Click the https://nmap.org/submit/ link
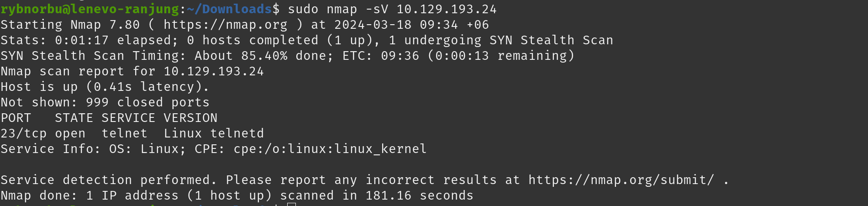 pos(621,180)
